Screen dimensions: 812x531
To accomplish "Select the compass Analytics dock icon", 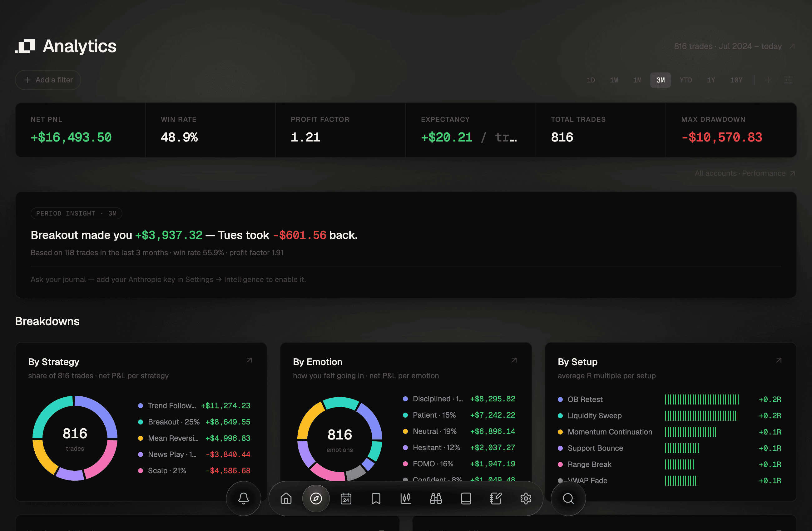I will [316, 498].
